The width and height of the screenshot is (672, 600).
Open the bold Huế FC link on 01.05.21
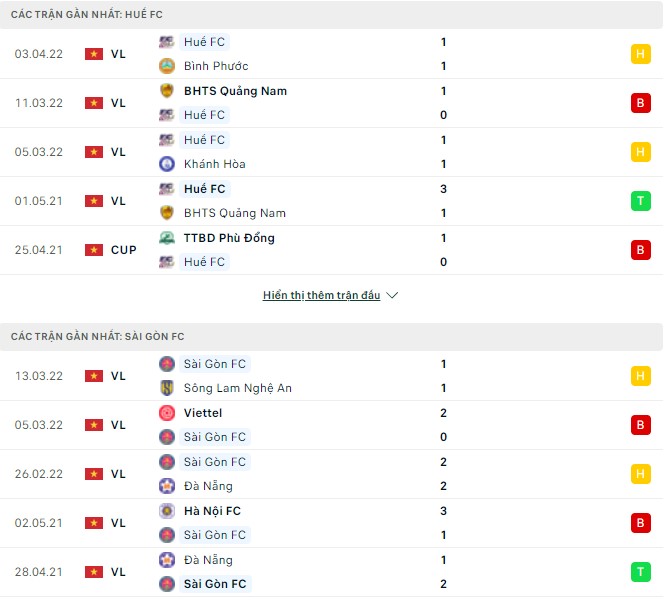(204, 189)
